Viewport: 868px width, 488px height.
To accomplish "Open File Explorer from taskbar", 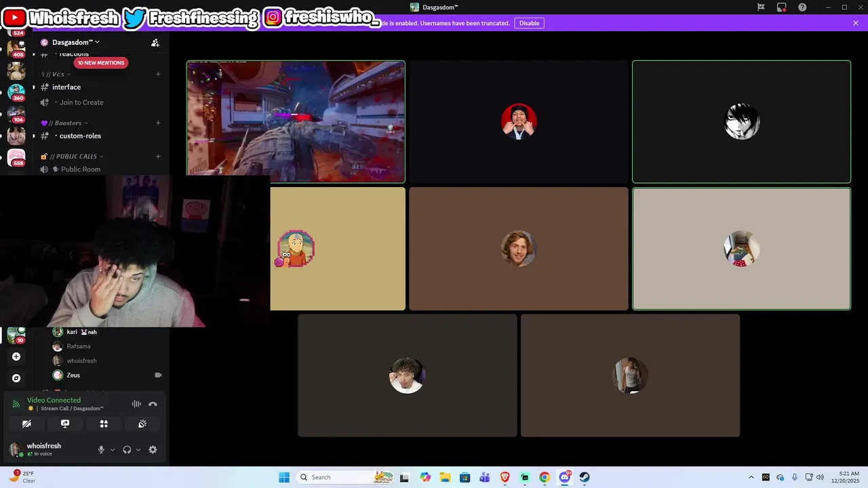I will pos(445,477).
